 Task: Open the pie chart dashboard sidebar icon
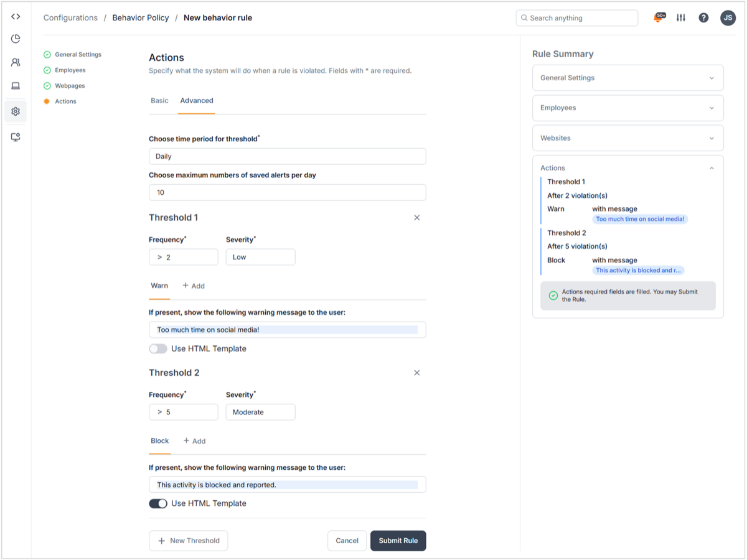pyautogui.click(x=16, y=39)
